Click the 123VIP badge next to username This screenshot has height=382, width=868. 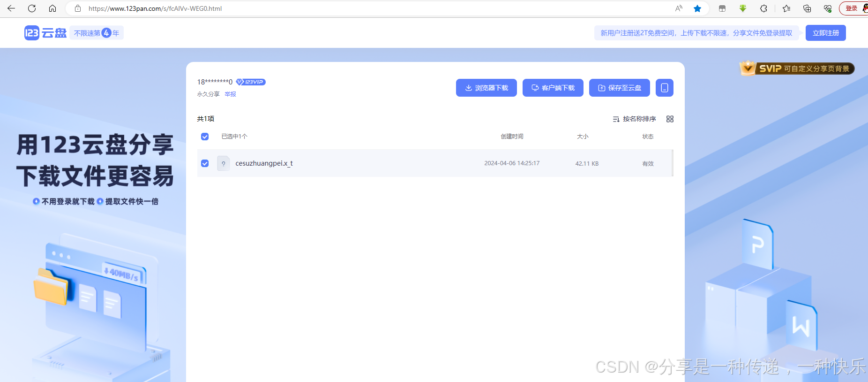coord(251,82)
